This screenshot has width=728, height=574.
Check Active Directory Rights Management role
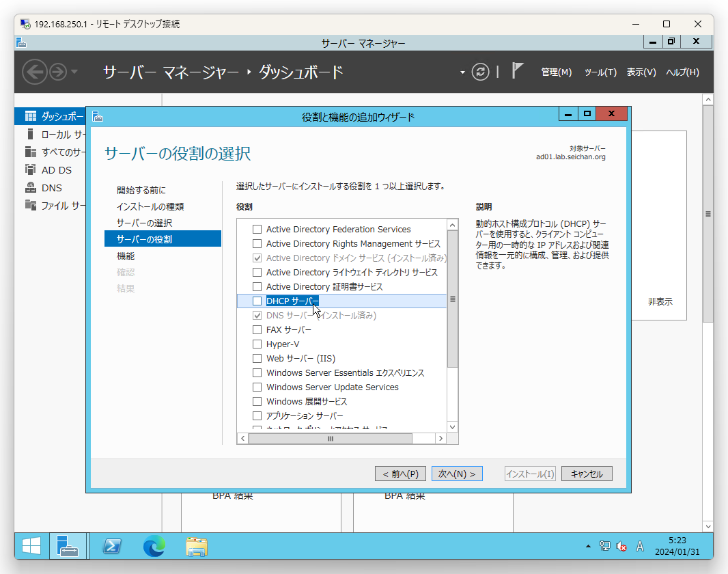(x=257, y=244)
